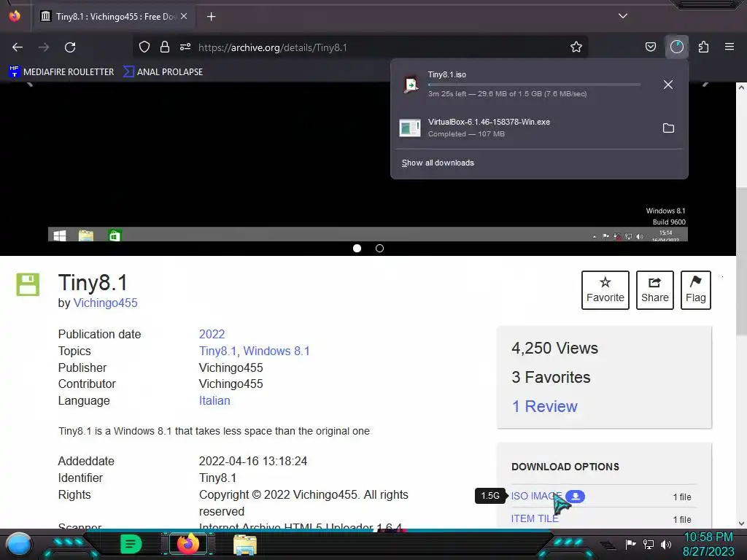Open the Start menu orb
Viewport: 747px width, 560px height.
pos(18,545)
